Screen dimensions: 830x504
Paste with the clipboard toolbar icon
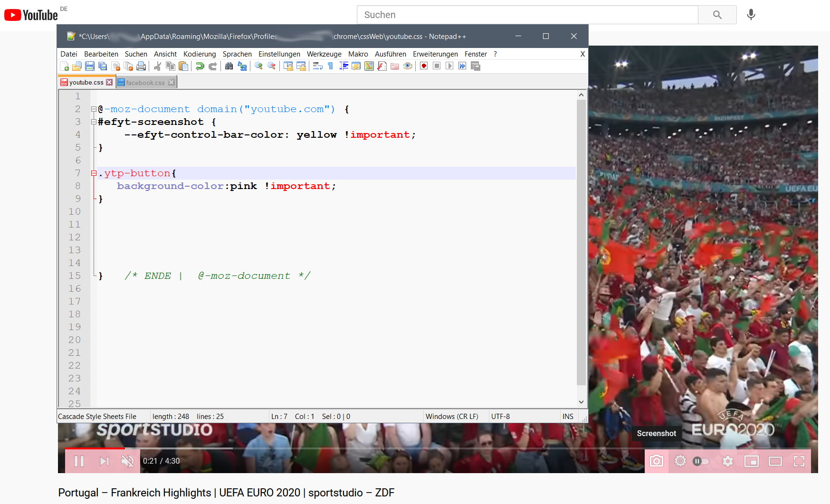183,66
